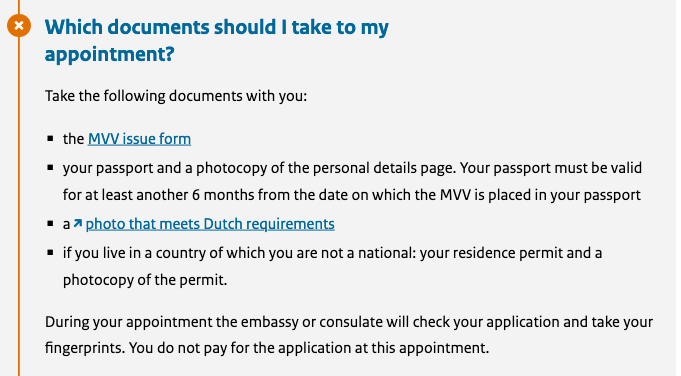Open photo that meets Dutch requirements link
The width and height of the screenshot is (681, 376).
[210, 224]
